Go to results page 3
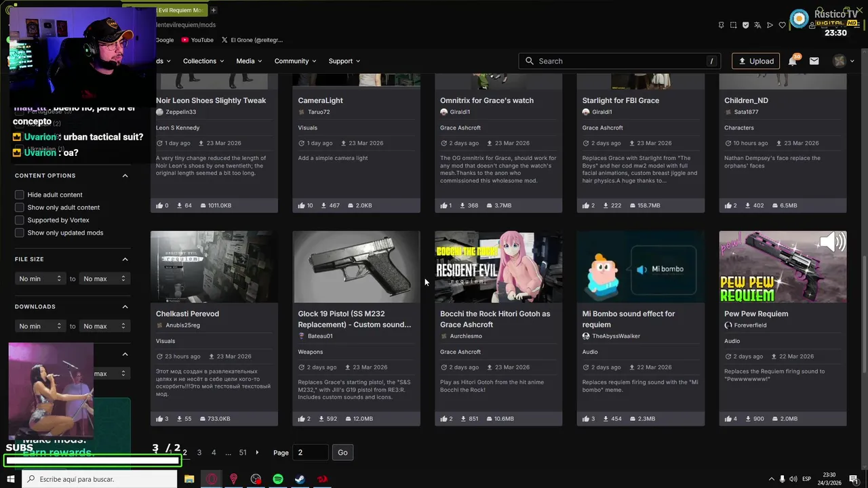Image resolution: width=868 pixels, height=488 pixels. tap(199, 453)
